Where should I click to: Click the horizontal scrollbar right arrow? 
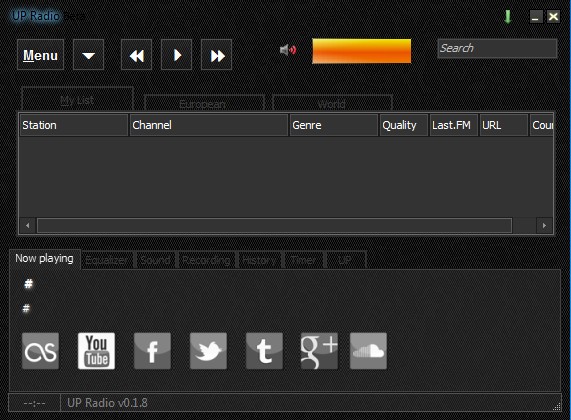544,225
